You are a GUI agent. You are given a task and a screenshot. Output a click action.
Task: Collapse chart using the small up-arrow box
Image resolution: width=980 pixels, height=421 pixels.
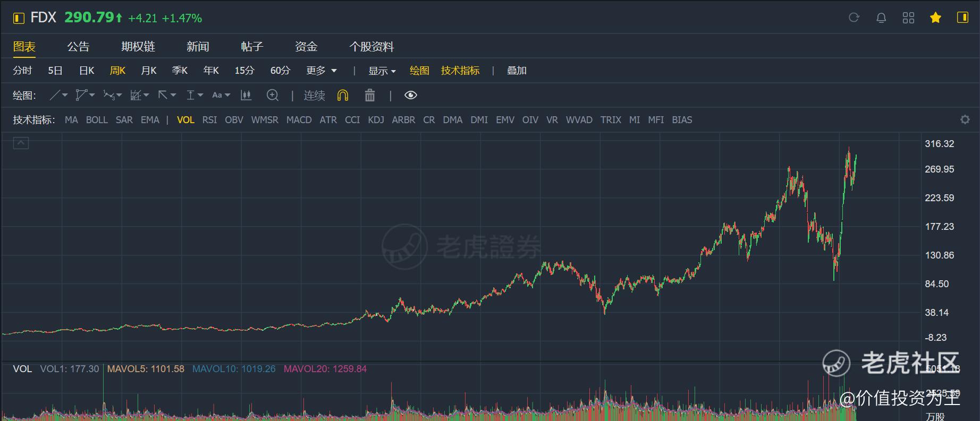pos(21,143)
